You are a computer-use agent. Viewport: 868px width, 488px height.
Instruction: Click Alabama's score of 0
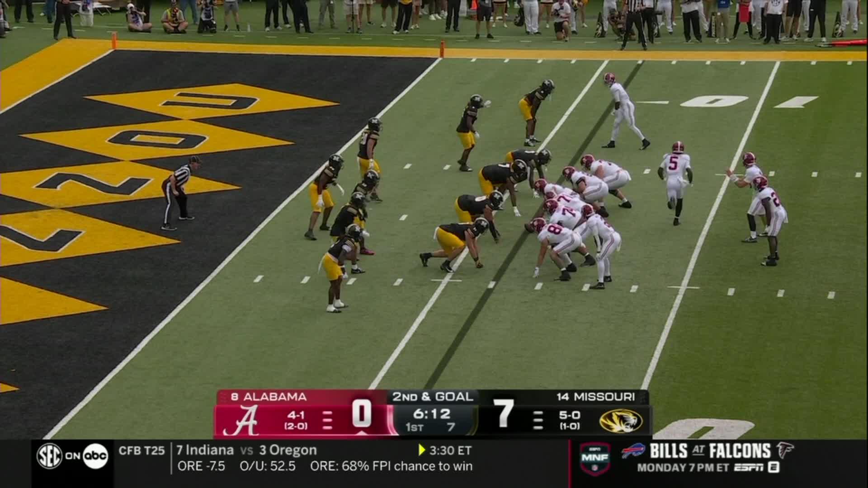click(x=362, y=413)
